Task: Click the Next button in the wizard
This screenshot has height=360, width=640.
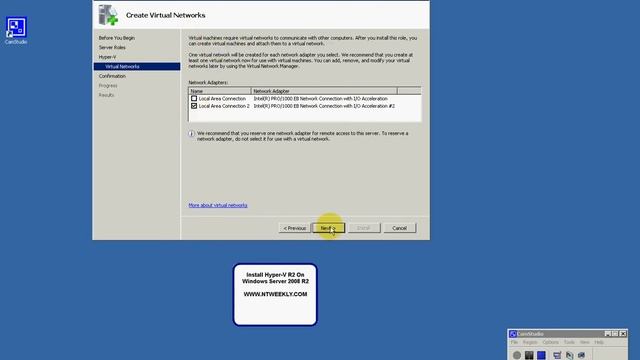Action: coord(329,228)
